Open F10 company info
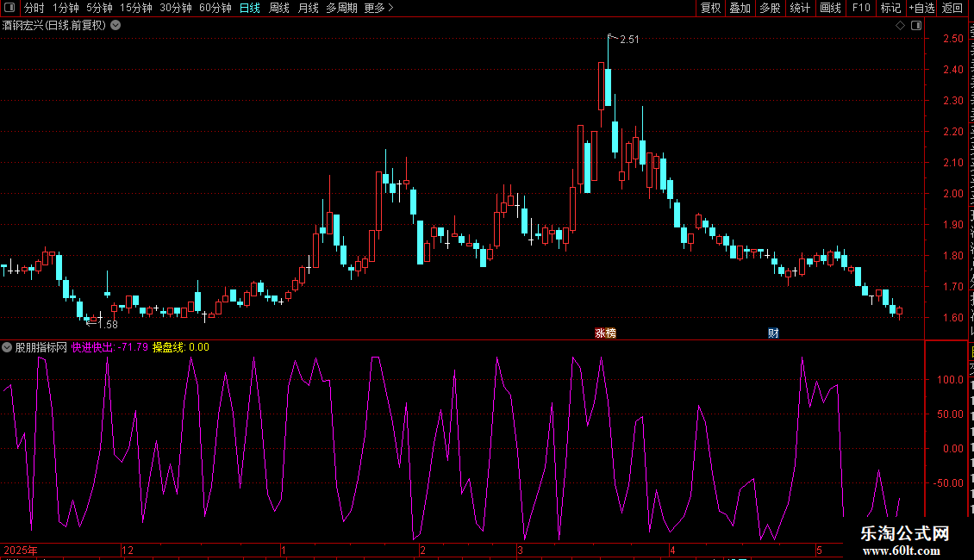Screen dimensions: 974x560 860,8
